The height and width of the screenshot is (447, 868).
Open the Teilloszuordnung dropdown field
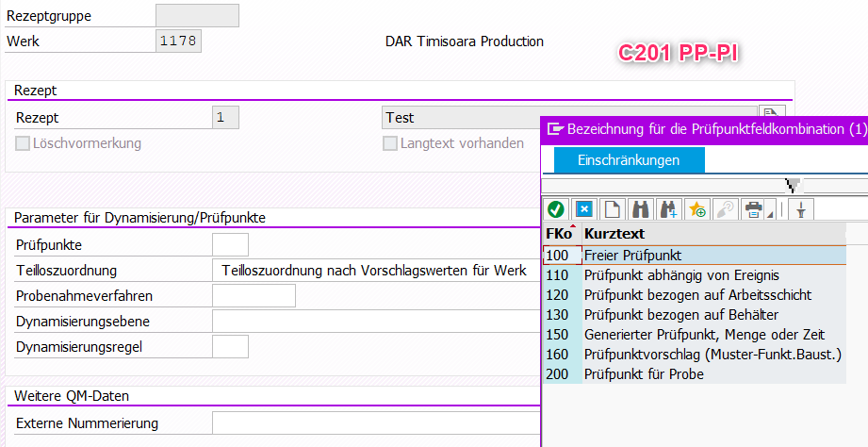coord(377,270)
